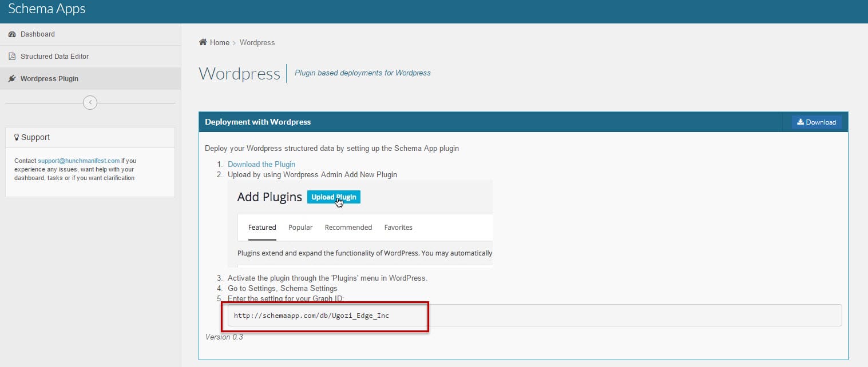Click the Deployment with Wordpress panel title

pos(257,122)
